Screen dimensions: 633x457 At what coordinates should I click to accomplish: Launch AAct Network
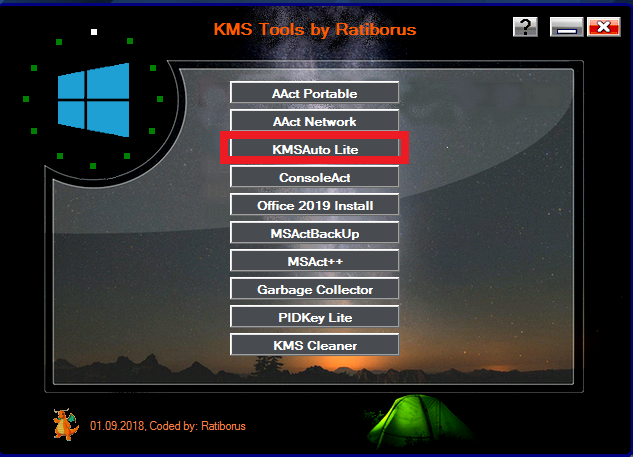pos(314,120)
